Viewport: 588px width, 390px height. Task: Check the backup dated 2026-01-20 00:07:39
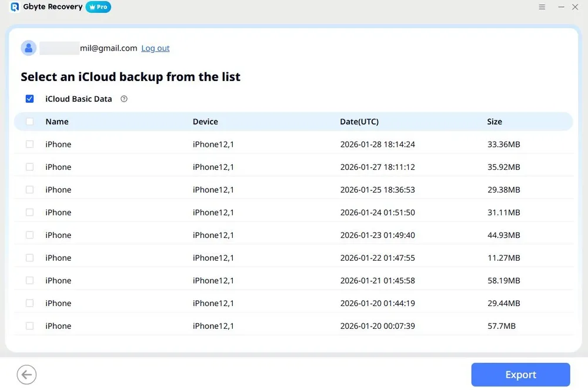point(29,325)
